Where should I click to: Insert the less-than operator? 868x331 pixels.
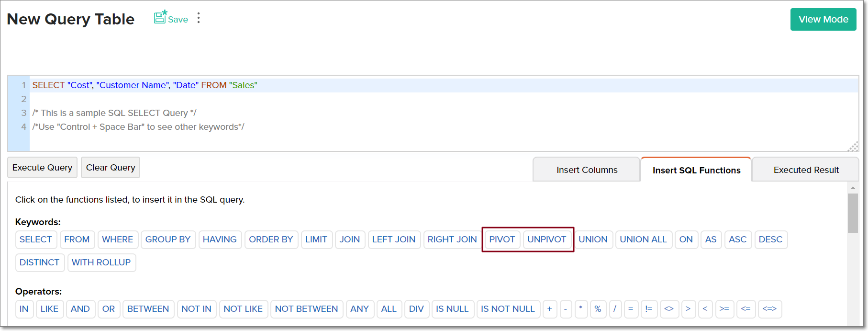pos(705,309)
